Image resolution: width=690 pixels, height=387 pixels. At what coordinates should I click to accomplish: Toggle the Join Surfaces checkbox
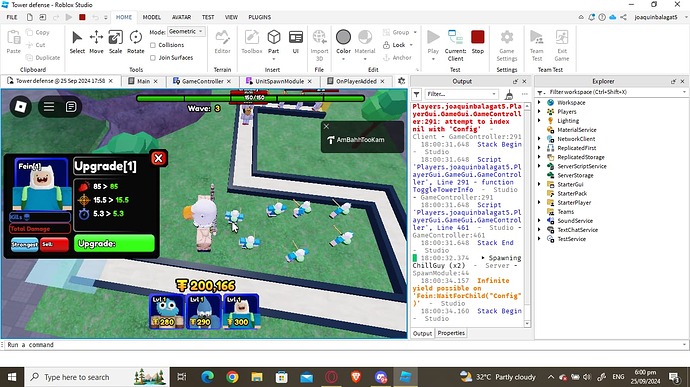click(x=153, y=58)
